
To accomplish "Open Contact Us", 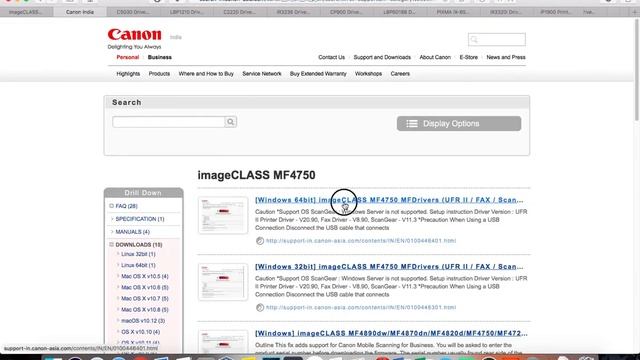I will pos(331,57).
